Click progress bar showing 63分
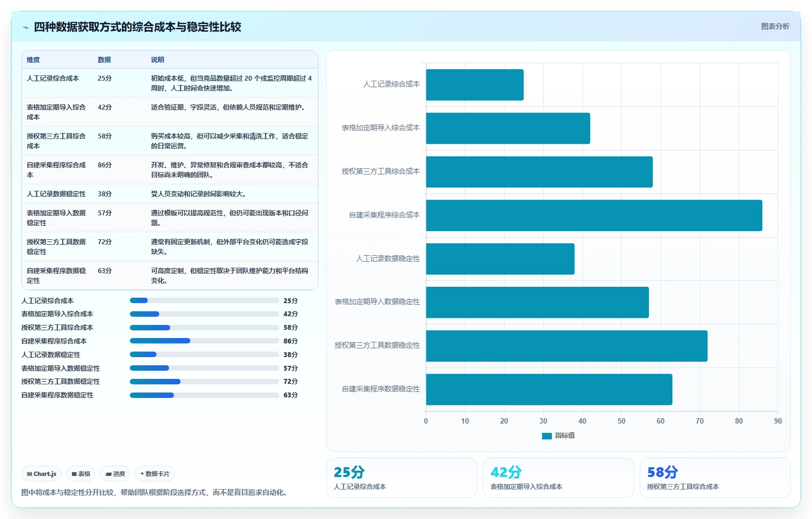Image resolution: width=812 pixels, height=519 pixels. (204, 395)
